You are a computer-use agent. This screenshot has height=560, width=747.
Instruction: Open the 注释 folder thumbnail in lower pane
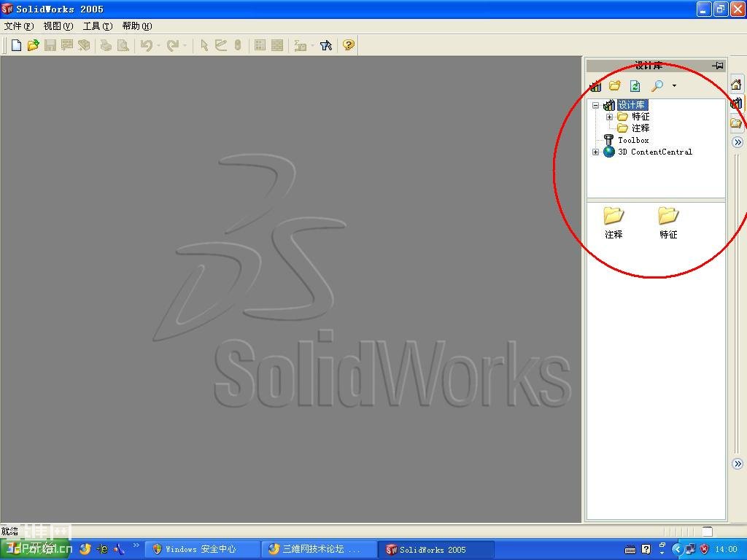click(614, 222)
